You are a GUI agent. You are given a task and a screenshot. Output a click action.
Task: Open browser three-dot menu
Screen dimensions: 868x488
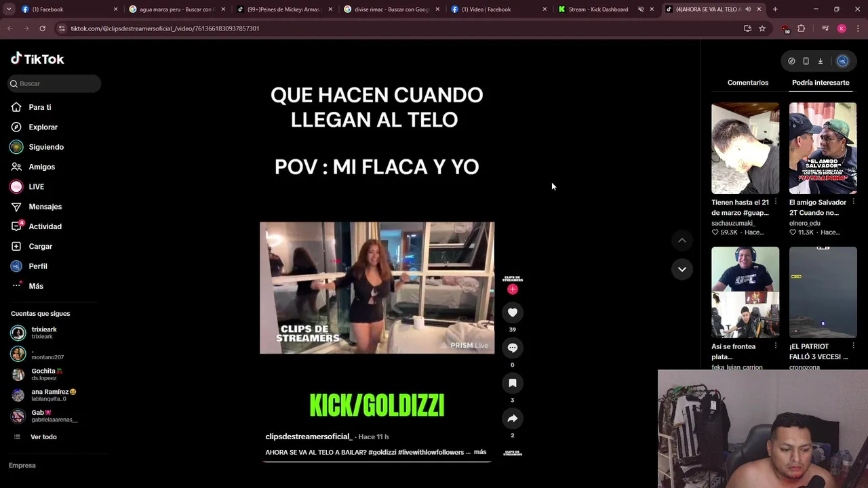click(858, 28)
